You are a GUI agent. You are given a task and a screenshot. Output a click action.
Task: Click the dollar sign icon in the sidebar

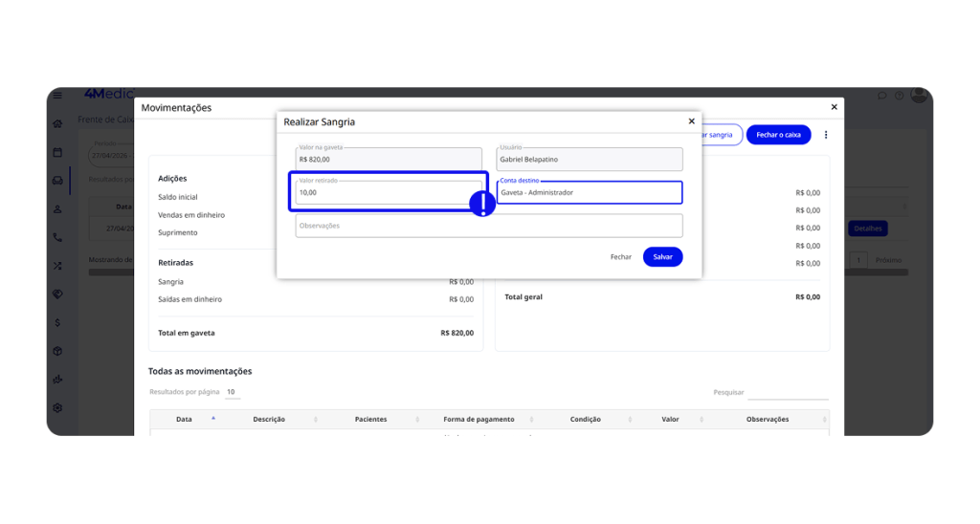point(57,323)
